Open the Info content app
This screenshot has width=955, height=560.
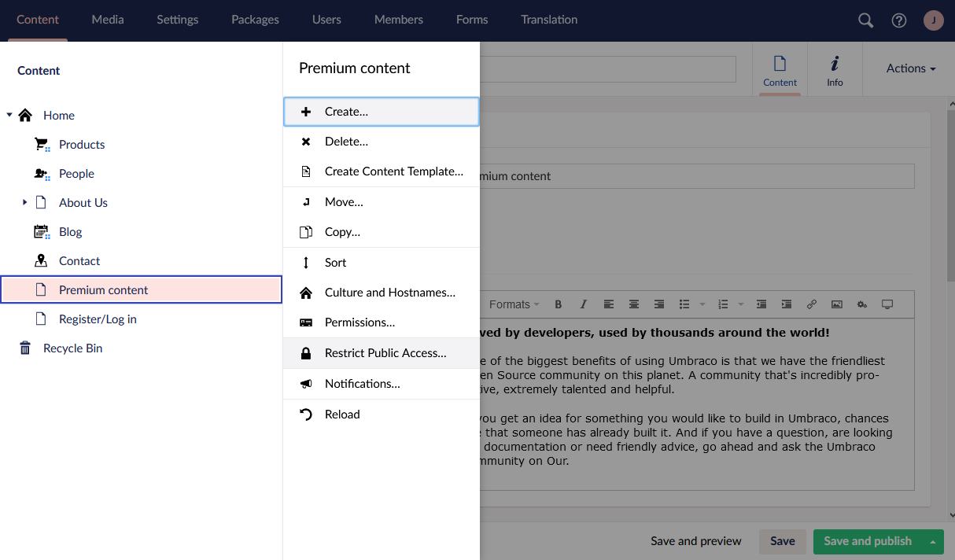pyautogui.click(x=835, y=70)
